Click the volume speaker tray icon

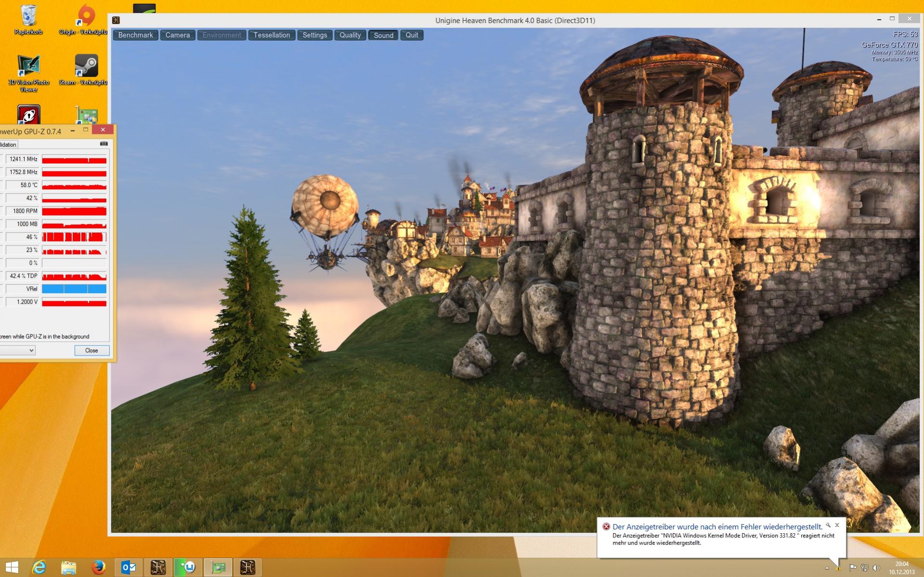tap(876, 568)
